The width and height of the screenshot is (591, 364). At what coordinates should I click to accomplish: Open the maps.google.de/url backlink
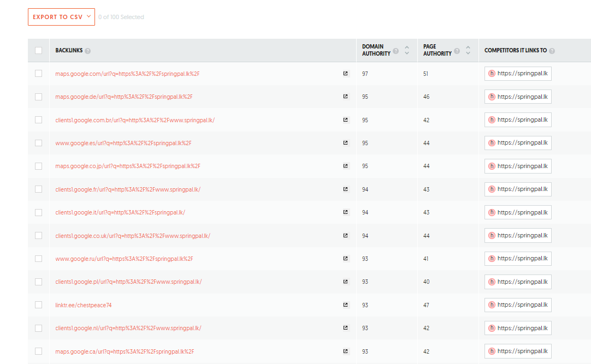coord(123,97)
